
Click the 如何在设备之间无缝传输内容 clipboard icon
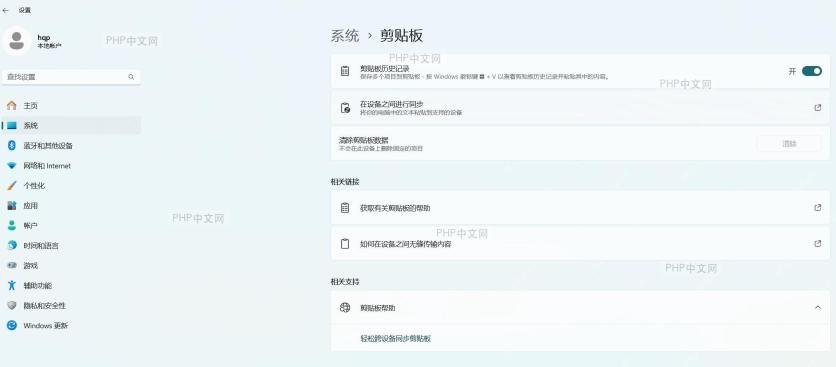[345, 244]
